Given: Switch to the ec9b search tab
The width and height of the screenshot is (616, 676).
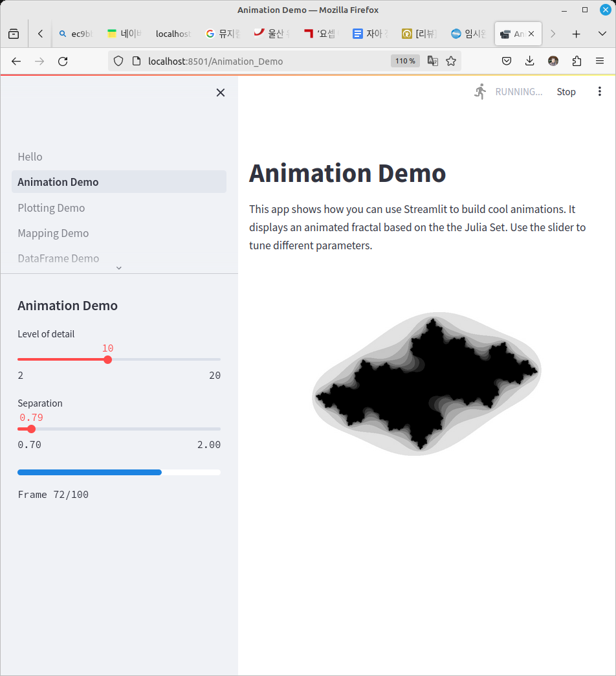Looking at the screenshot, I should click(x=76, y=34).
